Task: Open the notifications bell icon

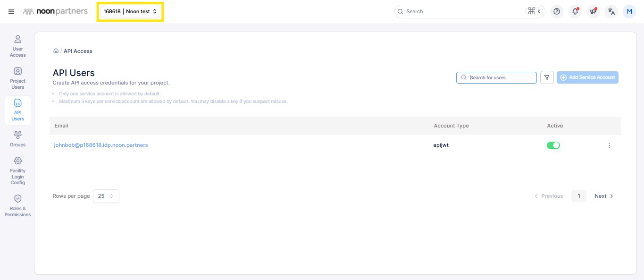Action: (575, 12)
